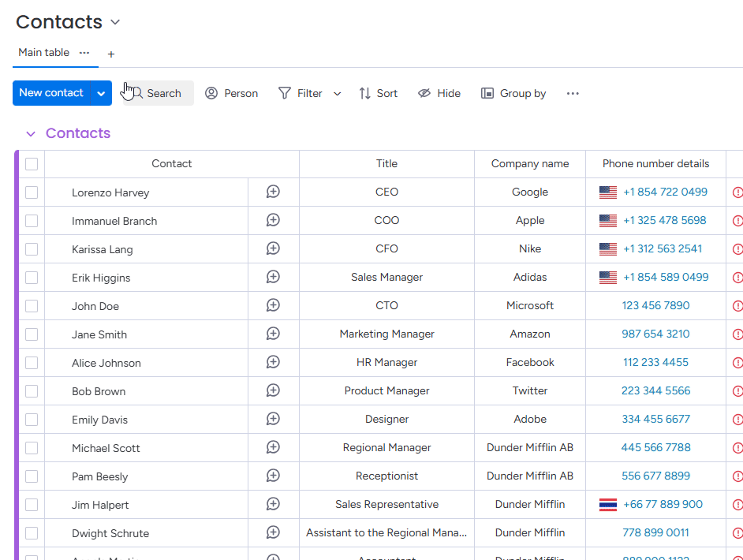Click the US flag beside Karissa Lang's number
This screenshot has width=743, height=560.
(x=608, y=248)
